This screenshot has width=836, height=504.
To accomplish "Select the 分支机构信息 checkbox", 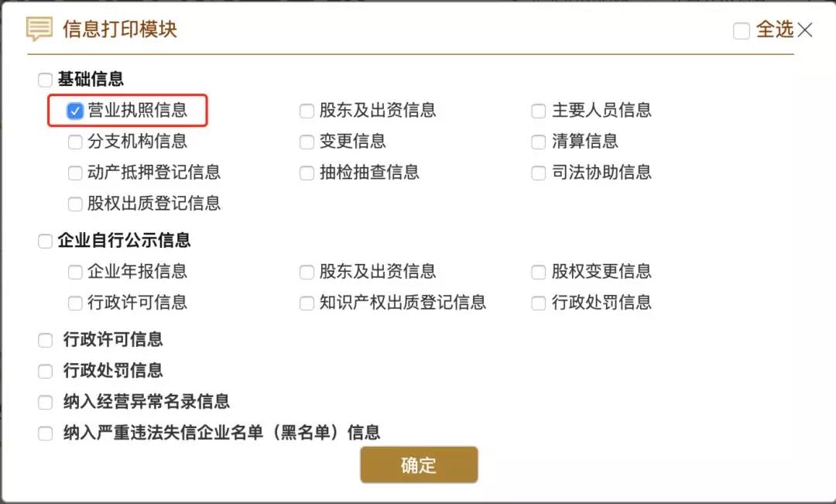I will coord(75,142).
